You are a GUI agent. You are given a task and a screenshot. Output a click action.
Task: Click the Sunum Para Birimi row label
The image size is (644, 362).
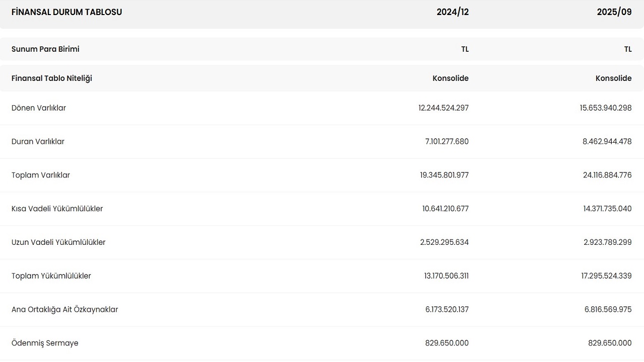45,49
